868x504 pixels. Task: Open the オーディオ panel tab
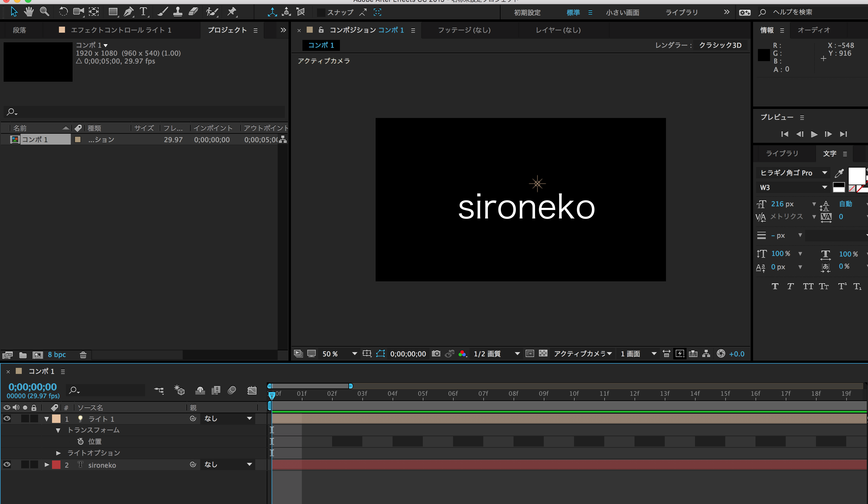pos(814,30)
